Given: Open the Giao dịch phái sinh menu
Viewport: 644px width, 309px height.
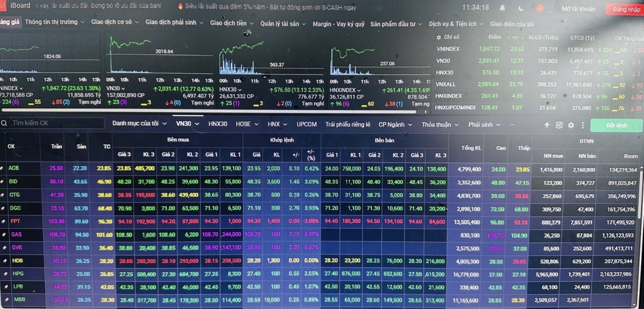Looking at the screenshot, I should pyautogui.click(x=174, y=22).
